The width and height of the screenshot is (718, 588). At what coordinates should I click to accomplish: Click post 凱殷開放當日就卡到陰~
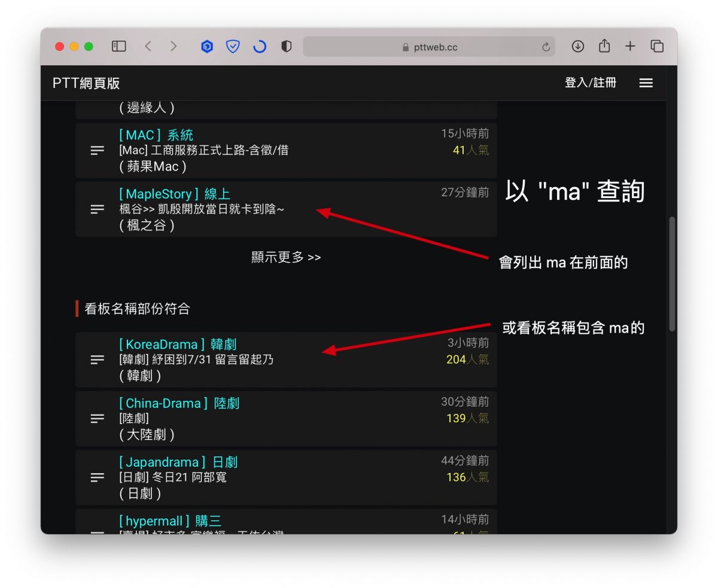221,209
